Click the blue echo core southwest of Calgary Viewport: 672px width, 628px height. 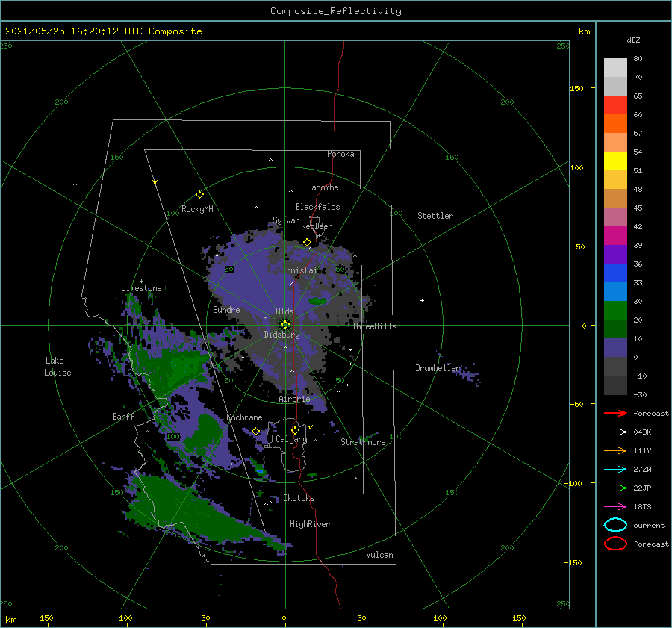(x=260, y=471)
